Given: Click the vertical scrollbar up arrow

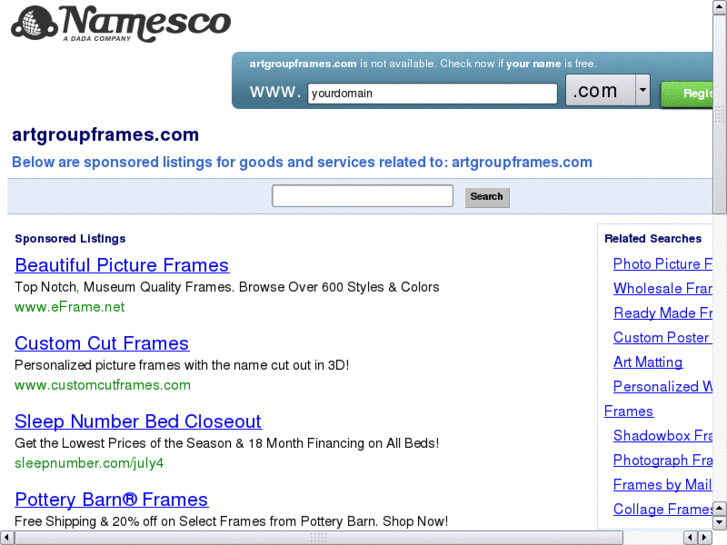Looking at the screenshot, I should 720,6.
